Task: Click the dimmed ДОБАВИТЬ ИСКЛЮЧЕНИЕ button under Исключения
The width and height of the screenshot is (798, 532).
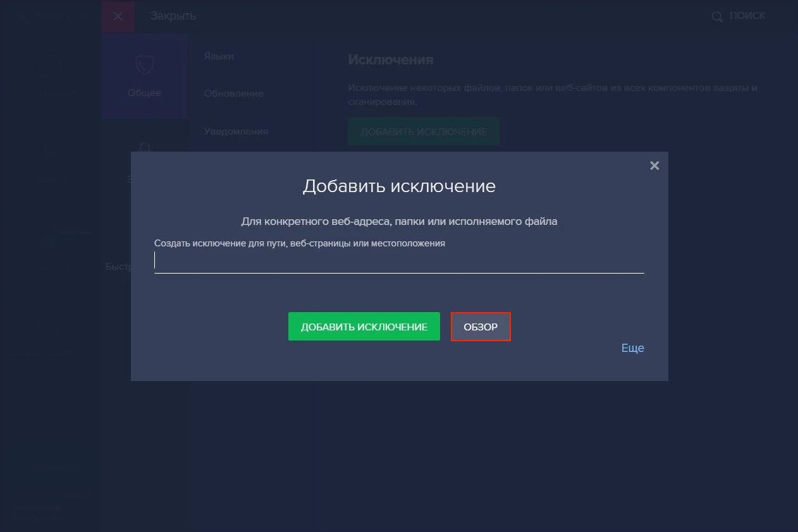Action: click(x=424, y=132)
